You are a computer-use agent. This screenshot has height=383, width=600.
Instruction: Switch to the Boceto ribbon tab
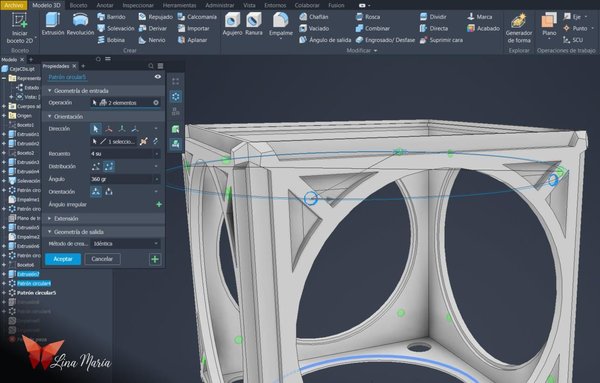click(78, 5)
